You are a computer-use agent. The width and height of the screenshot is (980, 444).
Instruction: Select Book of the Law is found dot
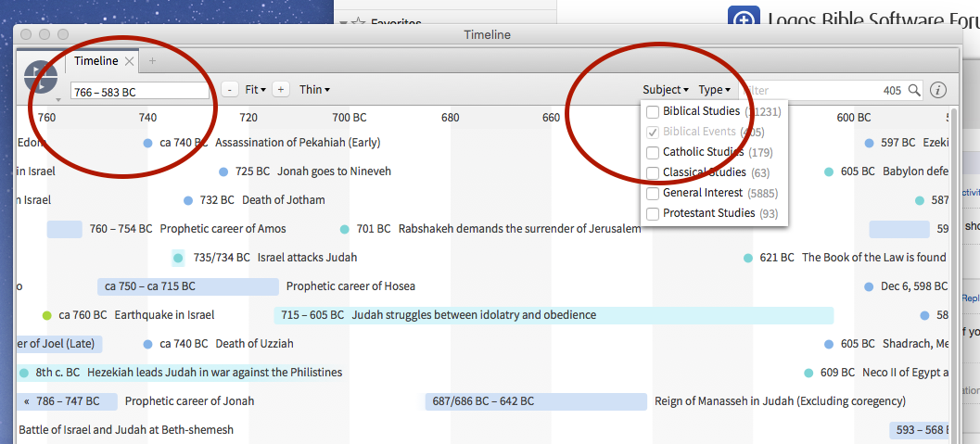[747, 258]
